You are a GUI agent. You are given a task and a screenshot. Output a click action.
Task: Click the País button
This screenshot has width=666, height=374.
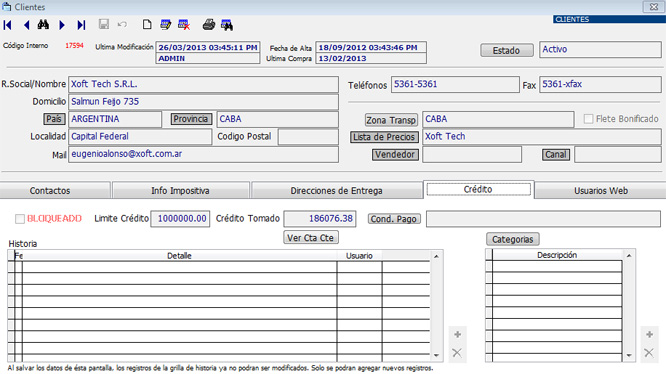(54, 119)
